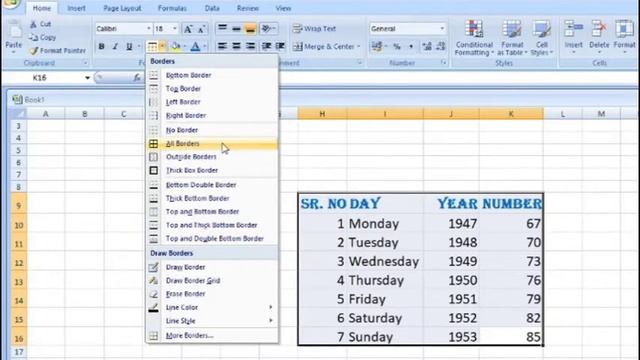
Task: Click the Increase Font Size icon
Action: click(188, 29)
